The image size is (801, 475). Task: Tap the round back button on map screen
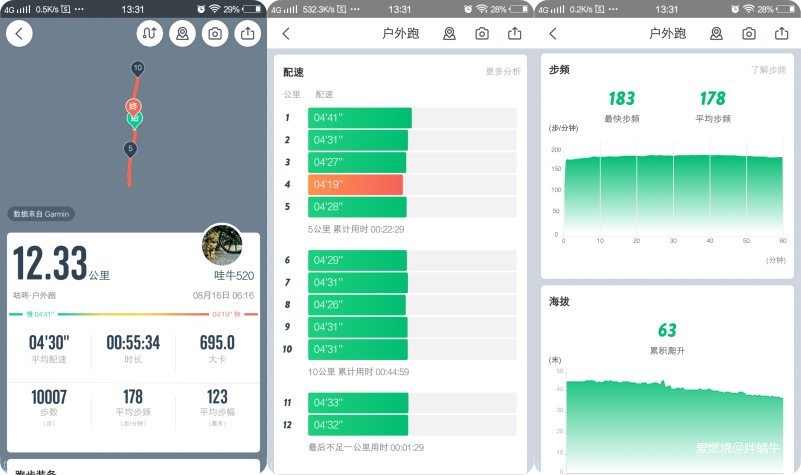click(20, 33)
